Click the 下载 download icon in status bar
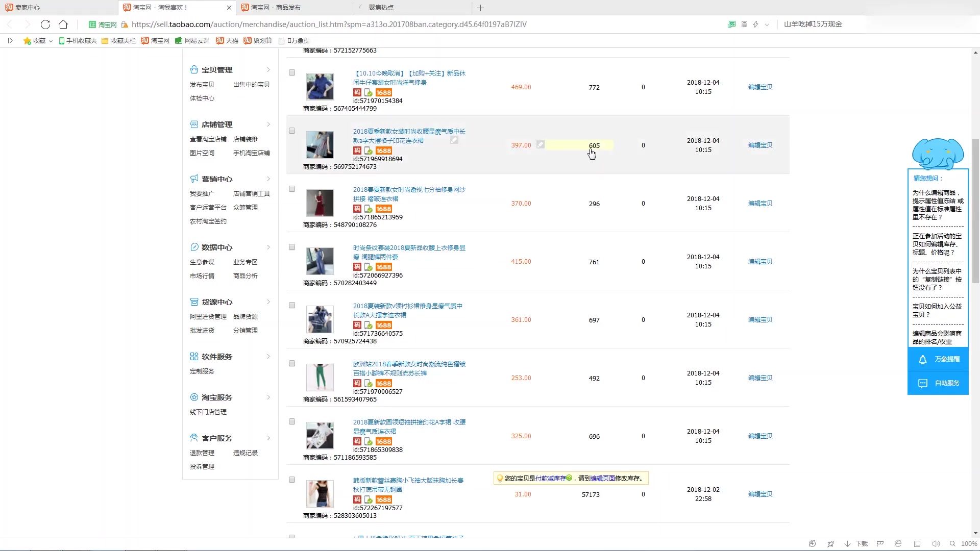Viewport: 980px width, 551px height. click(x=856, y=544)
